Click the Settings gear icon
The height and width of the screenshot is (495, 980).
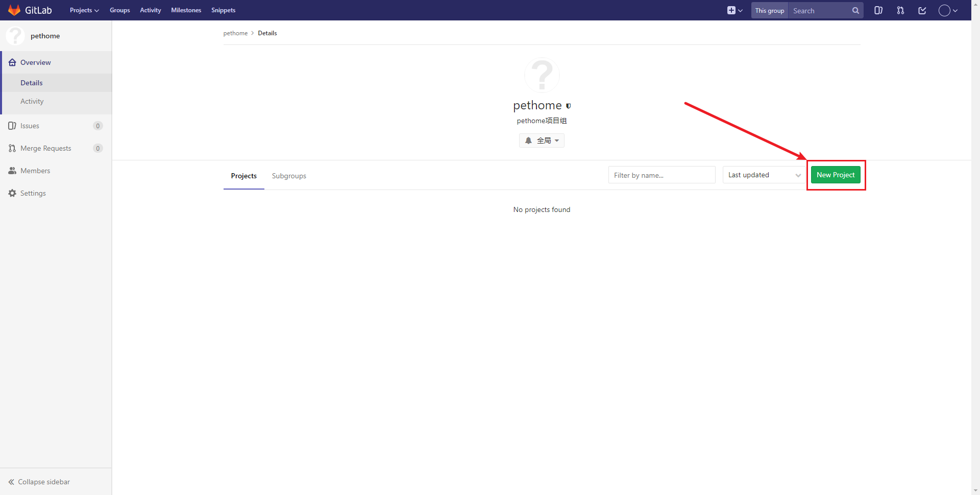coord(12,193)
